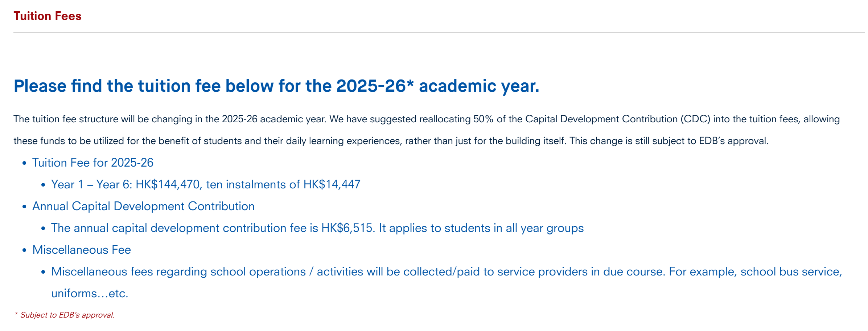The image size is (868, 331).
Task: Click the bullet beside "Tuition Fee for 2025-26"
Action: point(24,163)
